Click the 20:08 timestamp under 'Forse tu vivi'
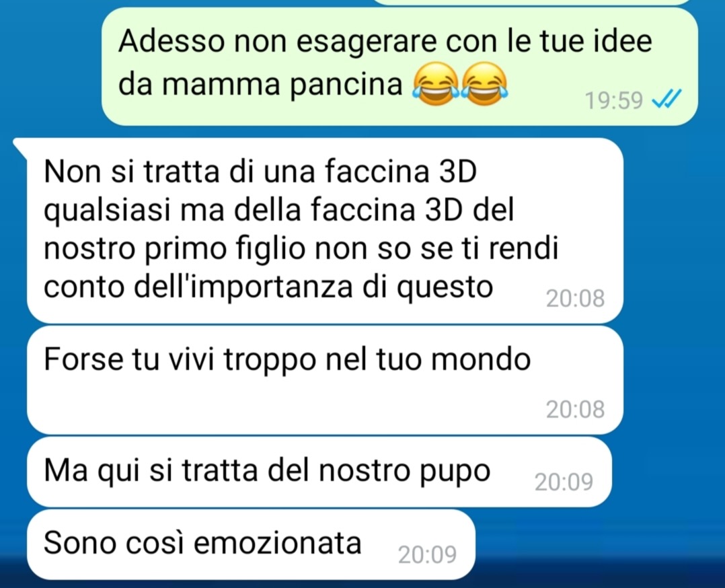 [x=575, y=410]
